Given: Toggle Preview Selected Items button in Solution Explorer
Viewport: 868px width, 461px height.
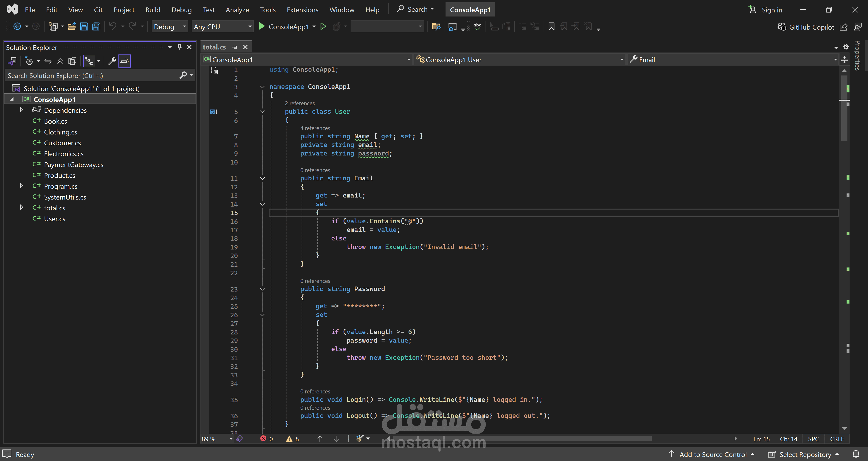Looking at the screenshot, I should click(124, 61).
